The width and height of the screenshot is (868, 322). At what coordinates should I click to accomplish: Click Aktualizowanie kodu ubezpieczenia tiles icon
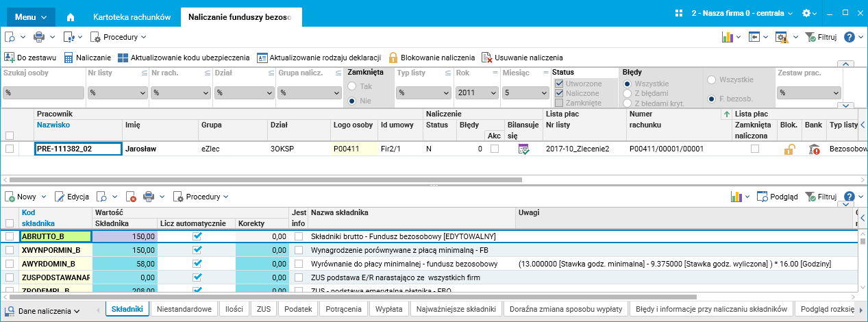123,58
